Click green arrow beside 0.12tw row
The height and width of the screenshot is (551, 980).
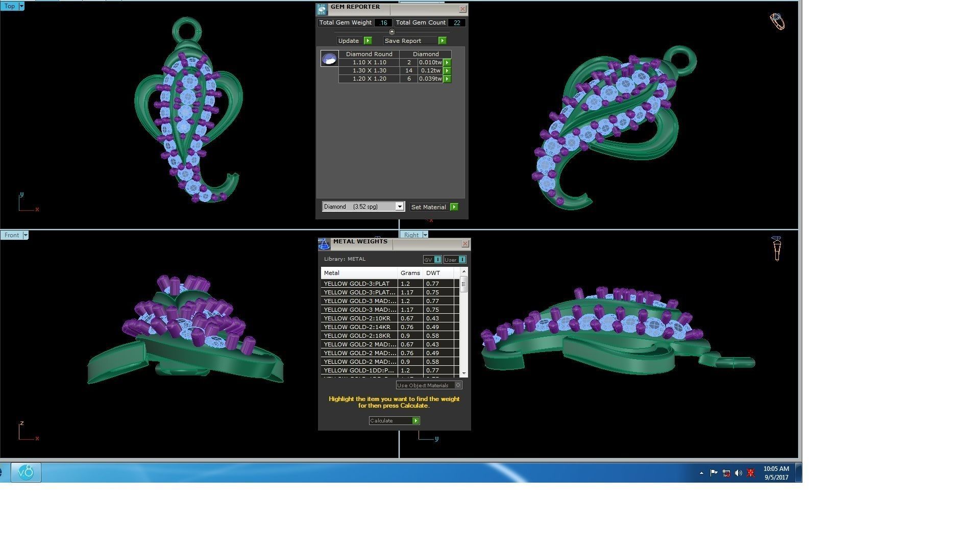[447, 71]
